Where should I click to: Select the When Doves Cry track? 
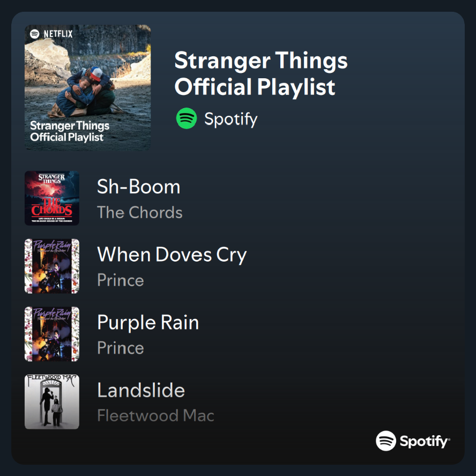click(x=172, y=255)
